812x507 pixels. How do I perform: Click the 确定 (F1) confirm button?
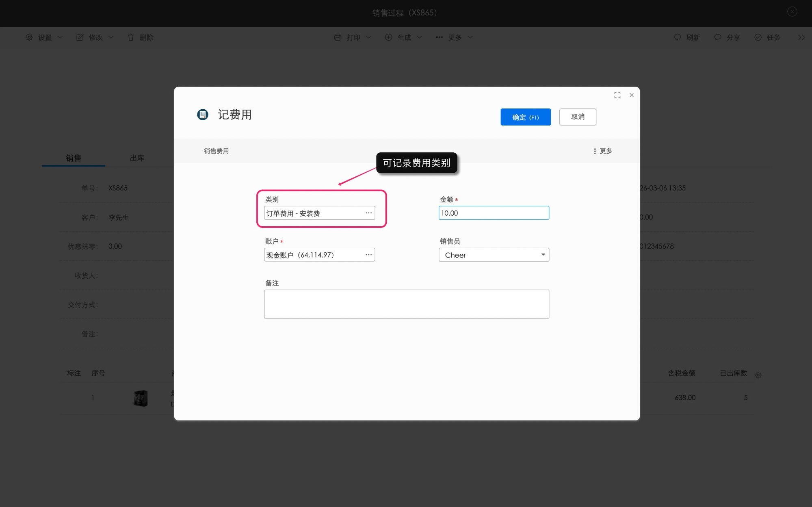click(525, 117)
